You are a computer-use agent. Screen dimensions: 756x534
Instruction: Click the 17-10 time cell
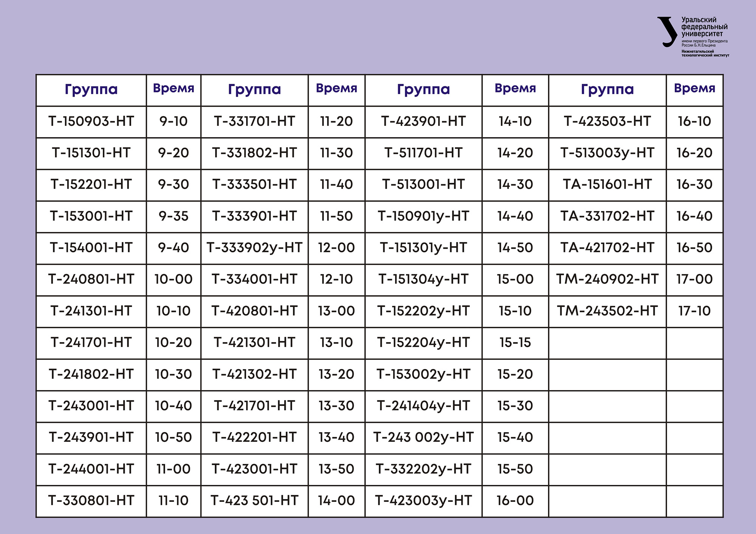[x=694, y=311]
